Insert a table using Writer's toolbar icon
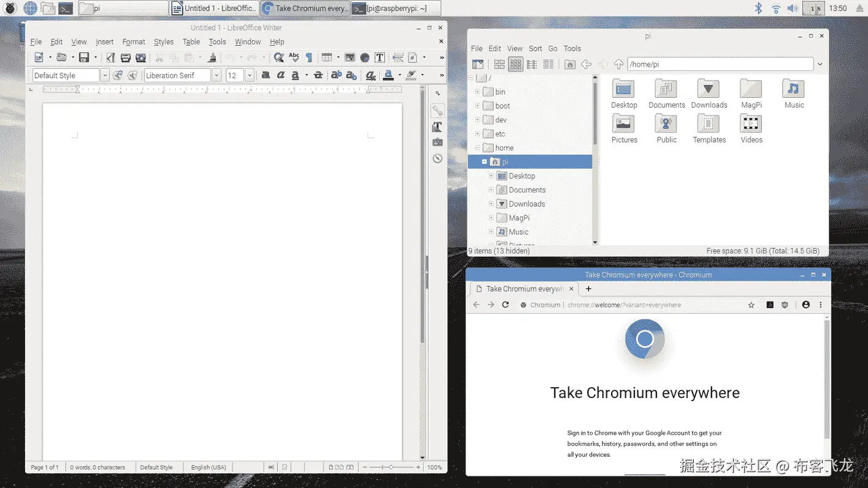 (327, 57)
